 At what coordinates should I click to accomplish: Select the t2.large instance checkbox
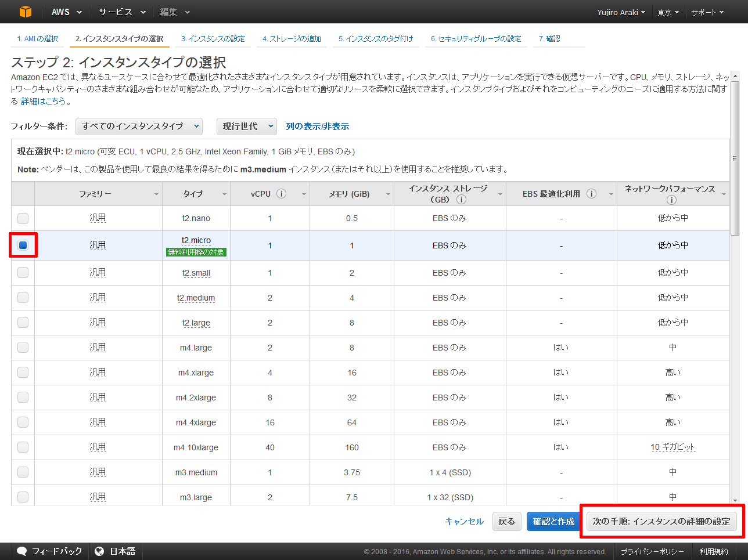click(x=23, y=322)
